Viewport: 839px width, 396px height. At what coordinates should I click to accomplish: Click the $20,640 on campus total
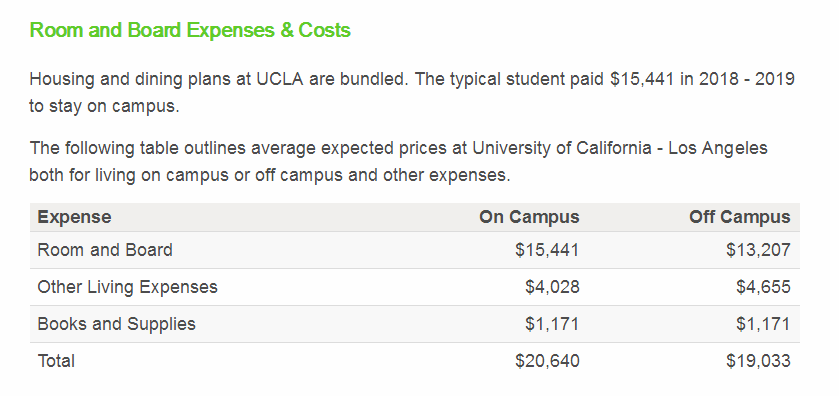(547, 361)
